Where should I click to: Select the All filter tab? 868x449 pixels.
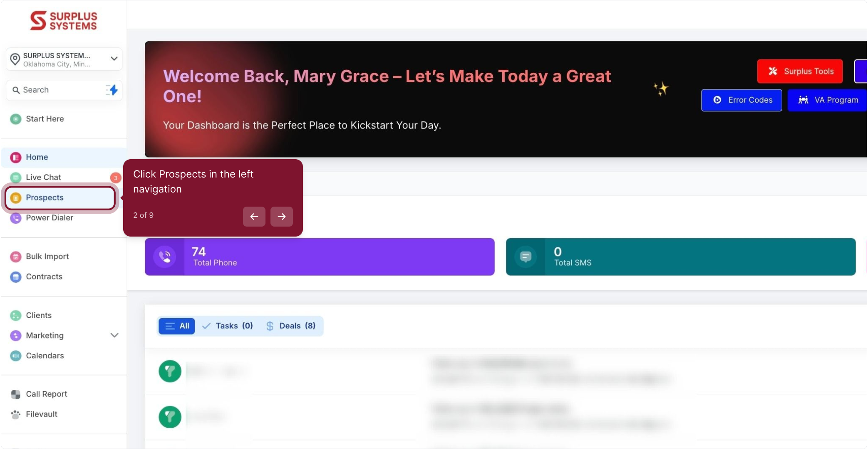pos(177,326)
